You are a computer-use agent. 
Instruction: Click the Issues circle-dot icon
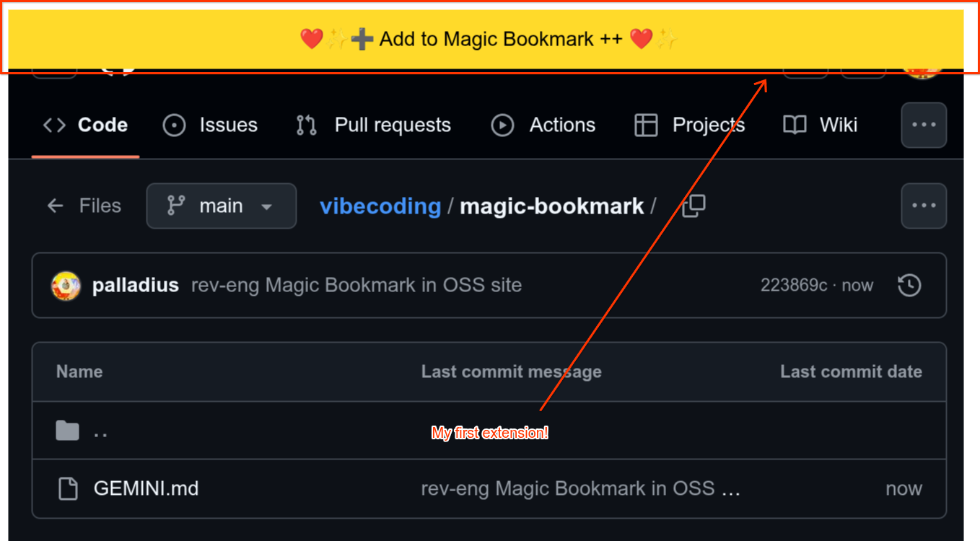pos(174,126)
